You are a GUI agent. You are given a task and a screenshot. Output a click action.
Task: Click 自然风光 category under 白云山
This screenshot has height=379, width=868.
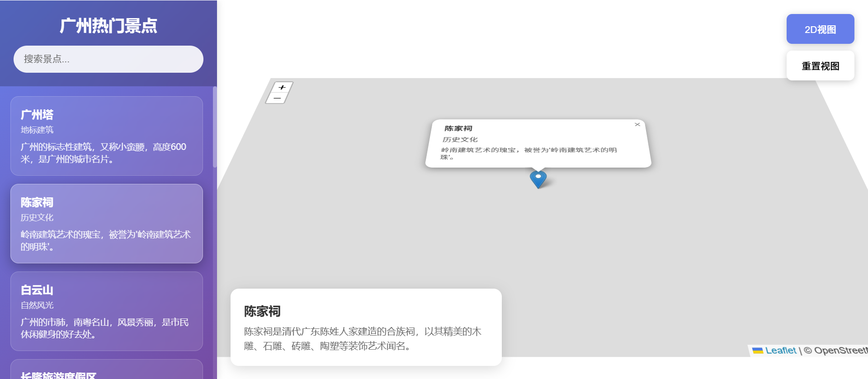[x=37, y=305]
